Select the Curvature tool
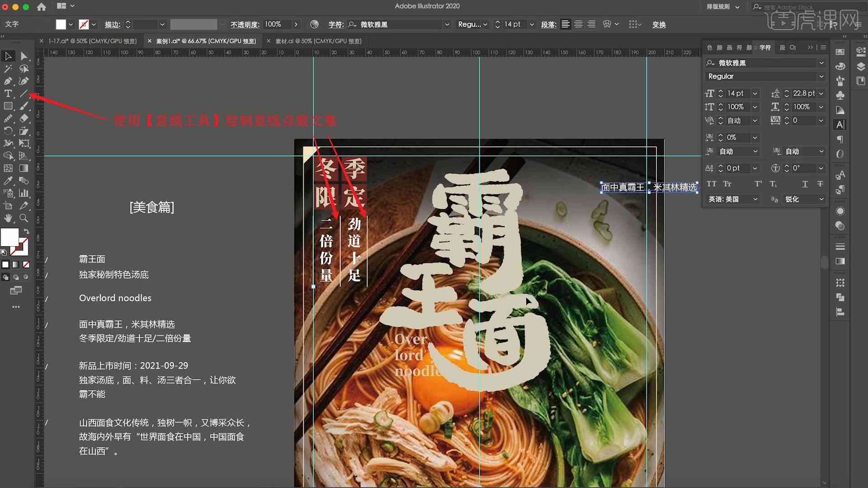 coord(24,81)
